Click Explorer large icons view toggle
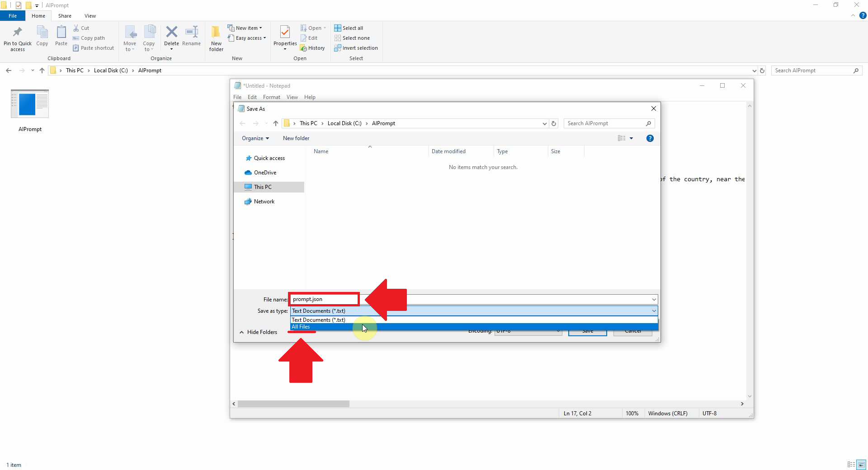Image resolution: width=868 pixels, height=470 pixels. (862, 465)
